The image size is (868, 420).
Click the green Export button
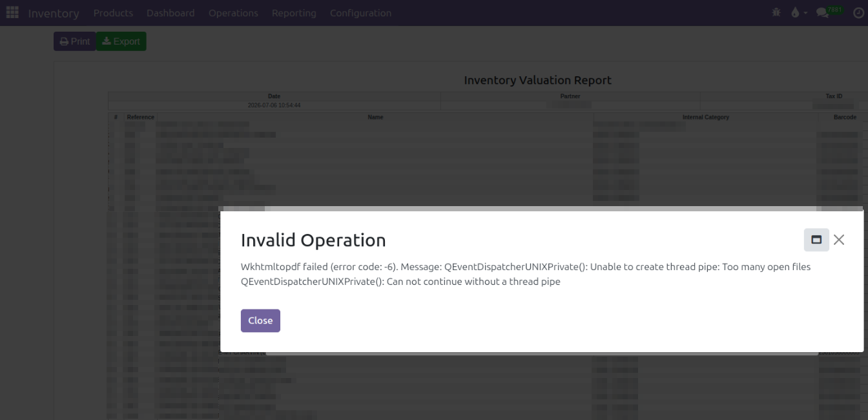point(121,41)
